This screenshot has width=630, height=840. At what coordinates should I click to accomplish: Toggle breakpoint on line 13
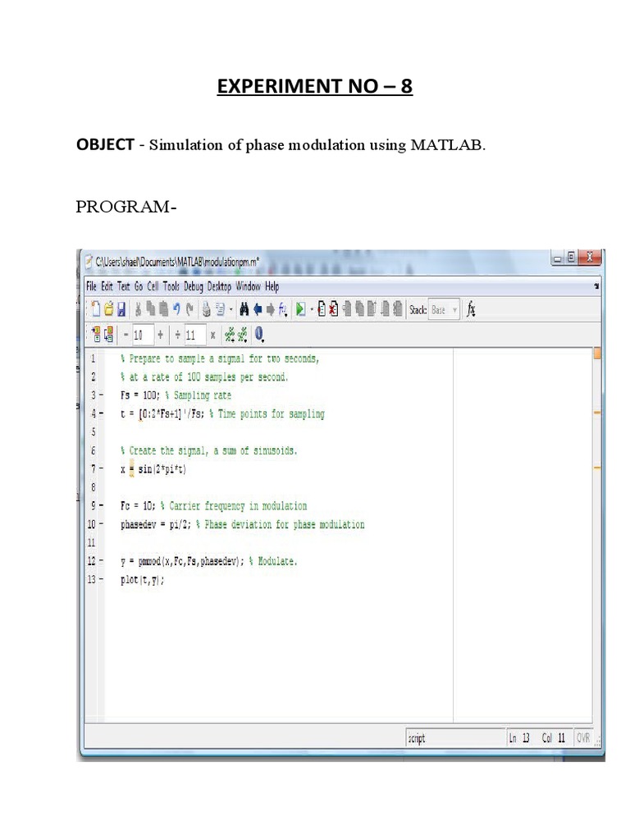click(101, 579)
